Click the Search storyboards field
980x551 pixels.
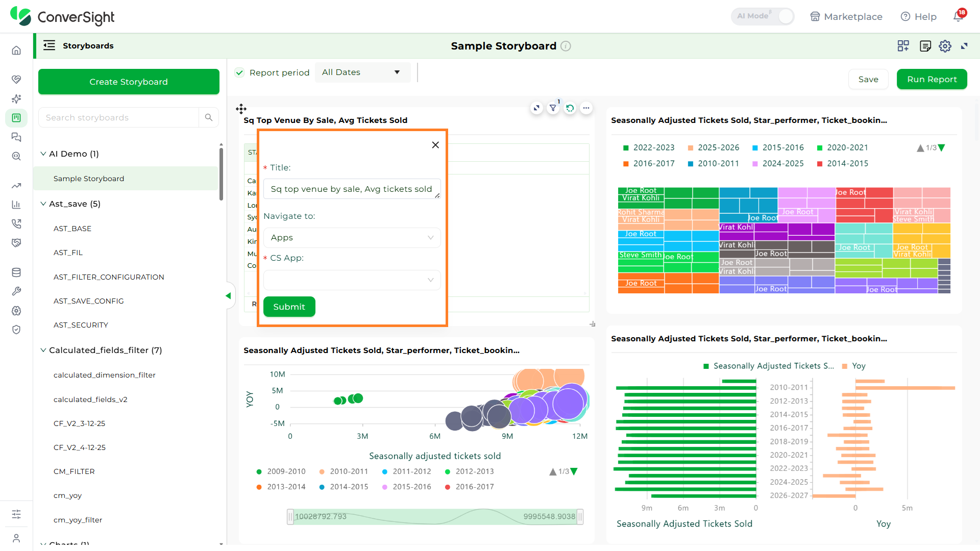pyautogui.click(x=118, y=117)
